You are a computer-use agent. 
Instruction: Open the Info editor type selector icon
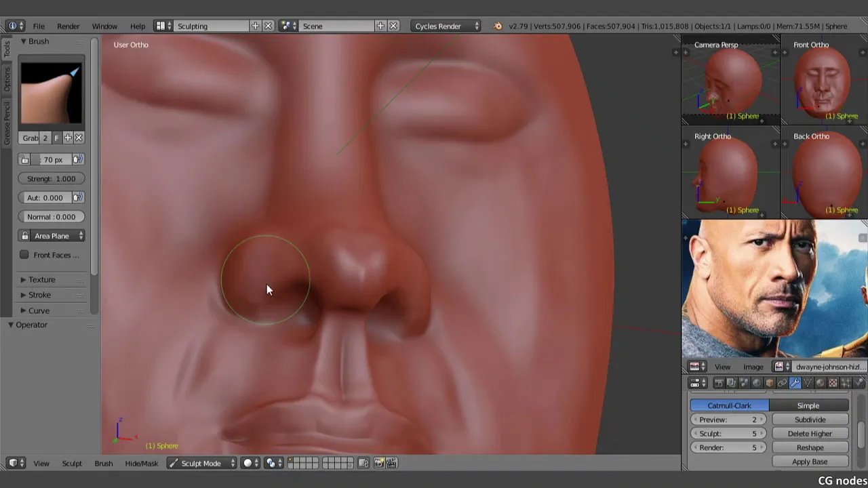[x=16, y=26]
